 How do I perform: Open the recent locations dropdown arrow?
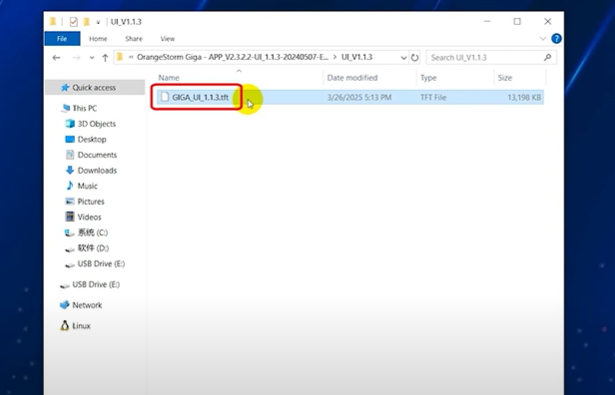point(92,58)
